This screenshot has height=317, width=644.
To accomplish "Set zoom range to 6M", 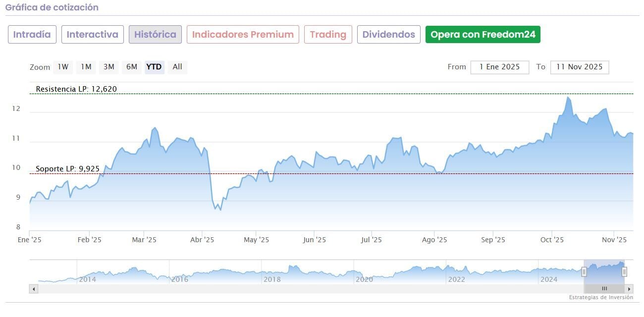I will (x=132, y=67).
